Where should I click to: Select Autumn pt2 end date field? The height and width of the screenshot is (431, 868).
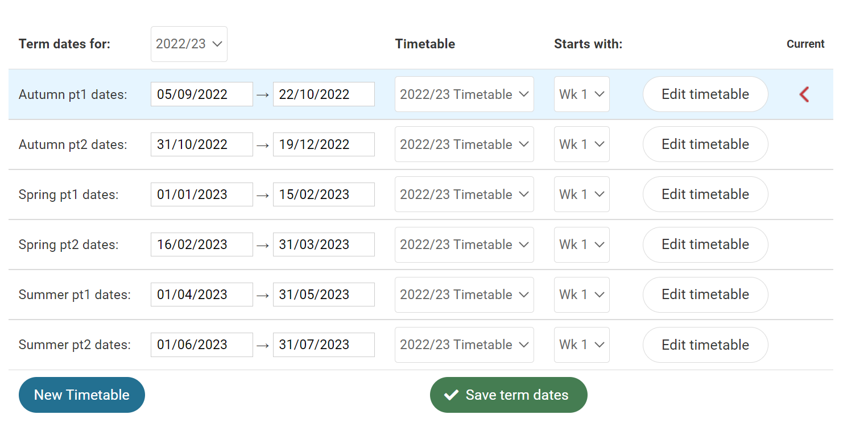pyautogui.click(x=323, y=144)
